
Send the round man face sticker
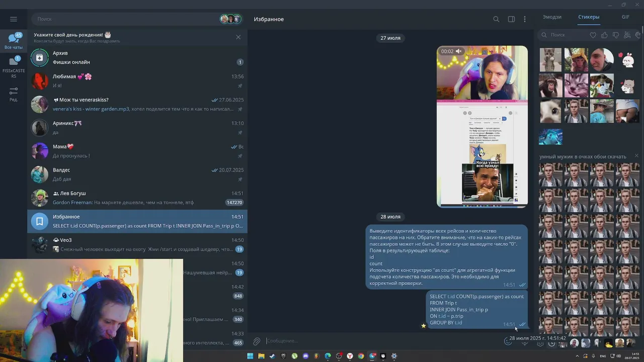pyautogui.click(x=602, y=60)
